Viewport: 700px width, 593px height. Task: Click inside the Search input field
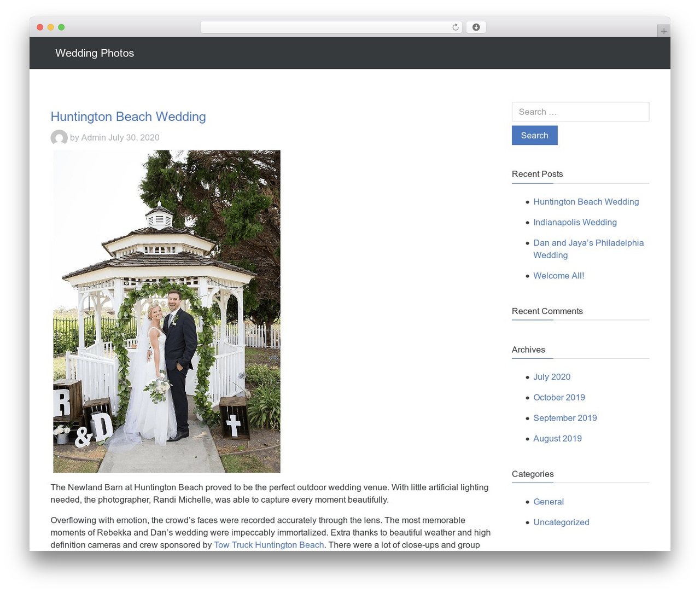point(580,112)
